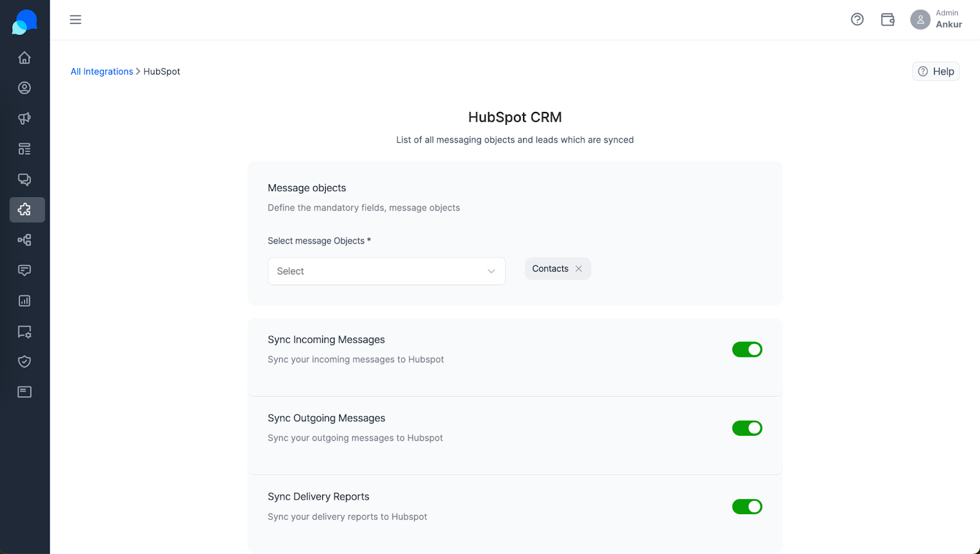
Task: Click the Sync Incoming Messages label
Action: [x=326, y=340]
